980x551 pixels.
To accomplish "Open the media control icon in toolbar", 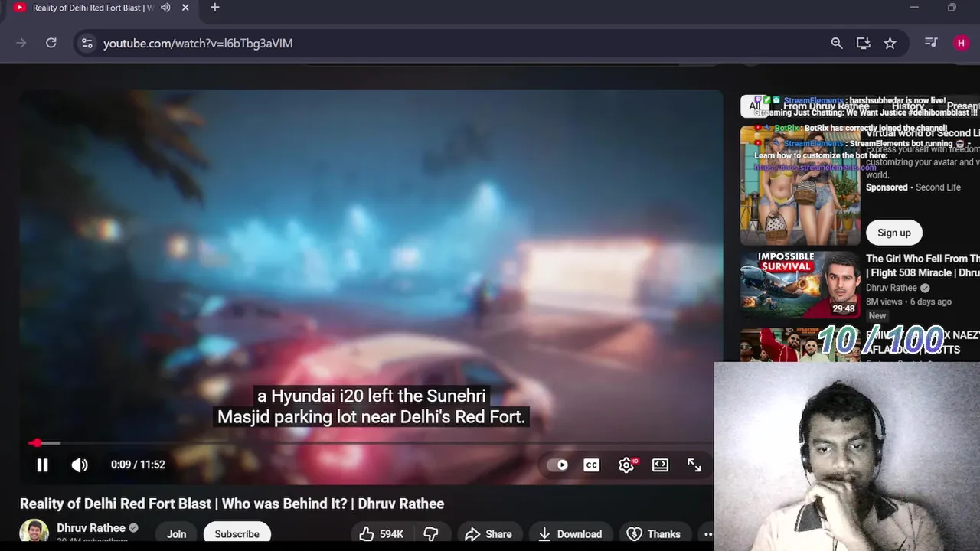I will [931, 43].
